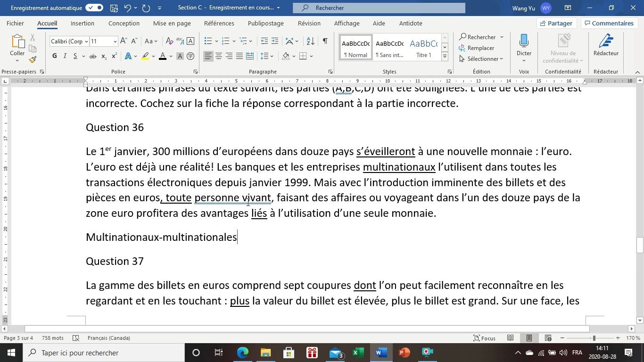644x362 pixels.
Task: Click the Partager button
Action: [556, 23]
